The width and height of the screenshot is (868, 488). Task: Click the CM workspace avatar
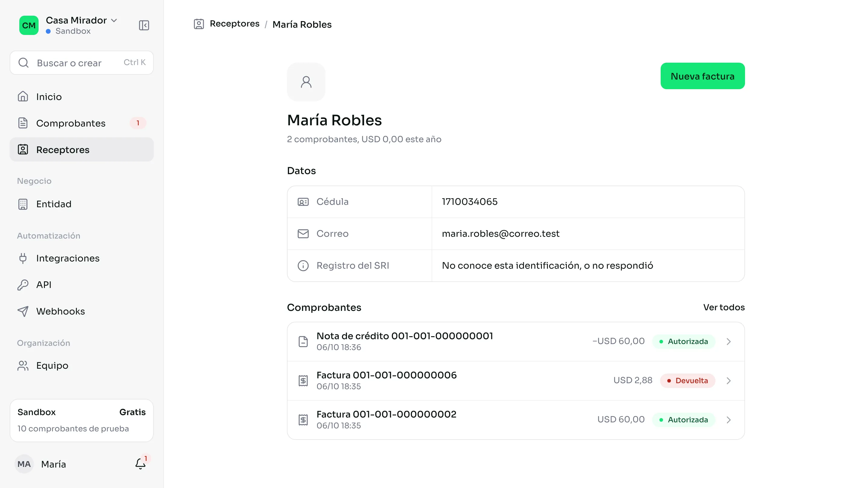coord(29,25)
